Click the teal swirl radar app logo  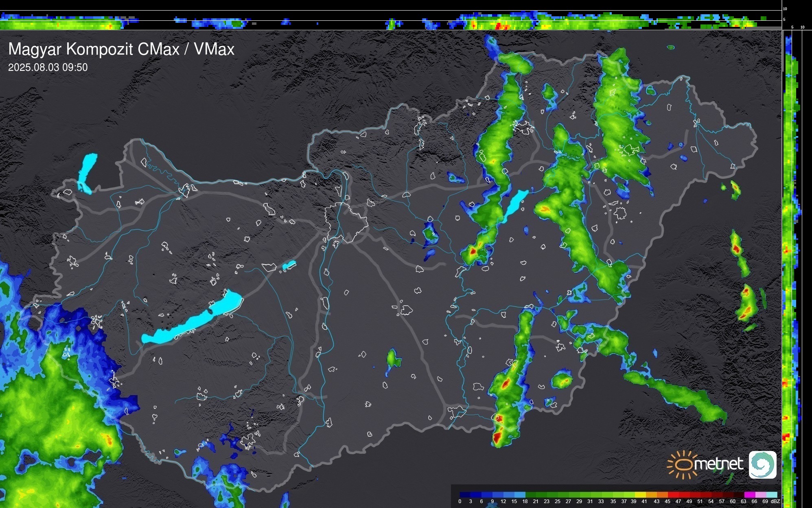coord(762,464)
